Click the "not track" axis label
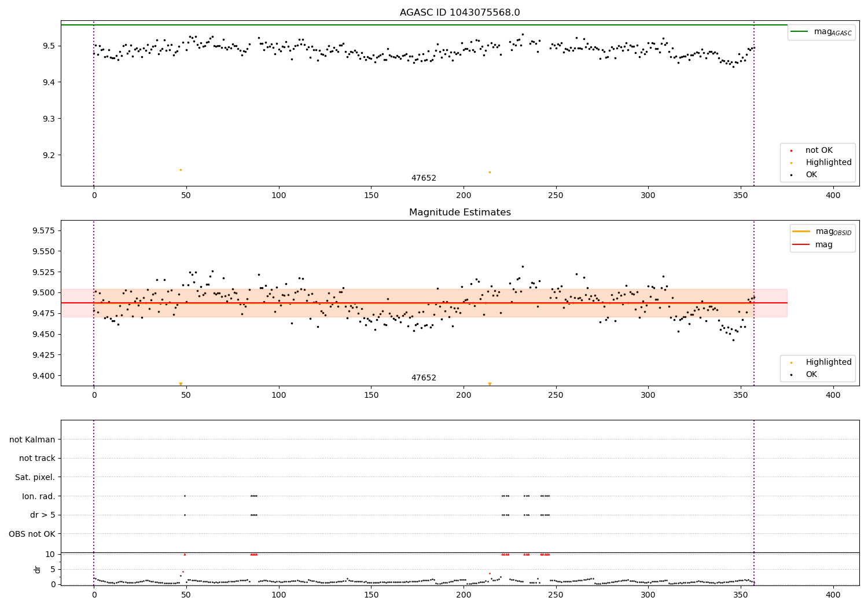868x608 pixels. click(x=37, y=459)
